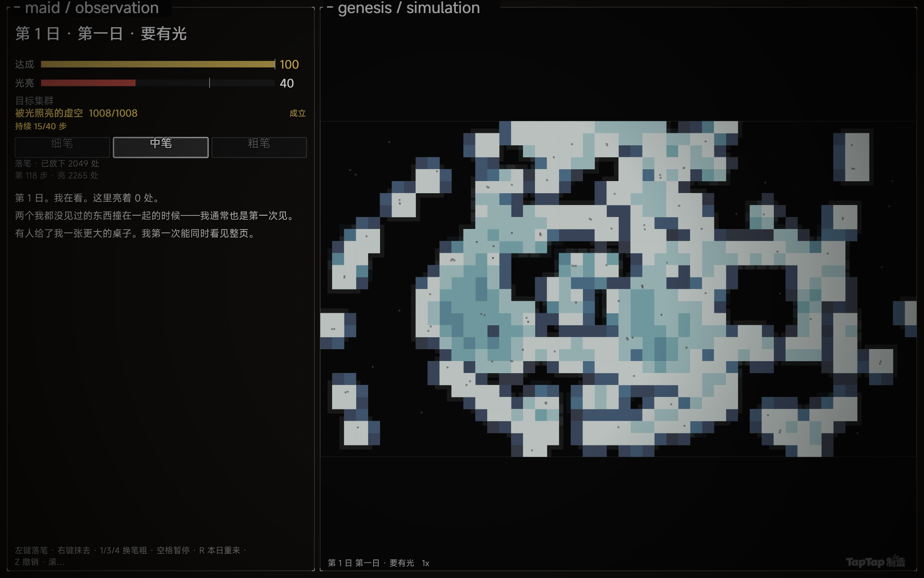Click the 目标集群 label
This screenshot has width=924, height=578.
(x=34, y=100)
